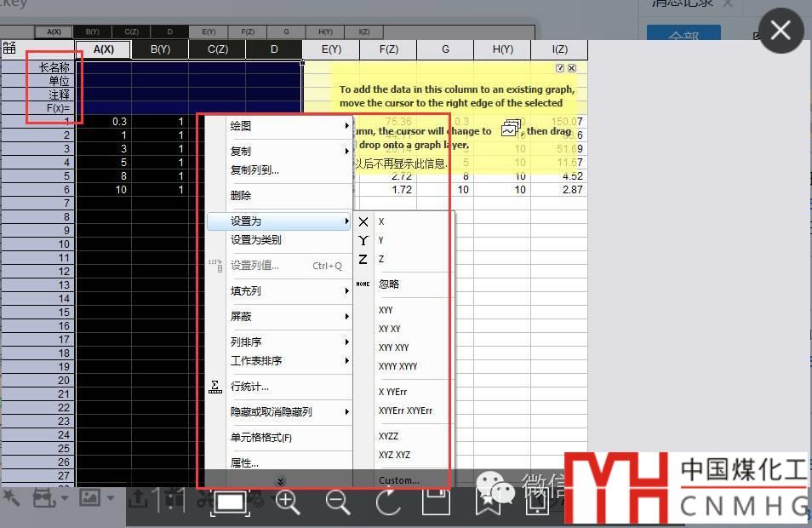Select 设置为类别 in the context menu
The width and height of the screenshot is (812, 528).
(x=256, y=240)
